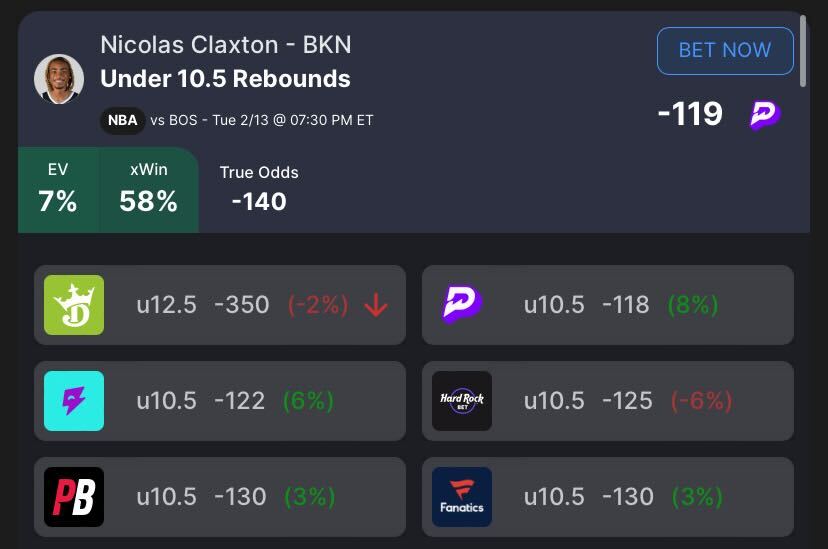The height and width of the screenshot is (549, 828).
Task: Click the vertical scrollbar on the right
Action: click(803, 47)
